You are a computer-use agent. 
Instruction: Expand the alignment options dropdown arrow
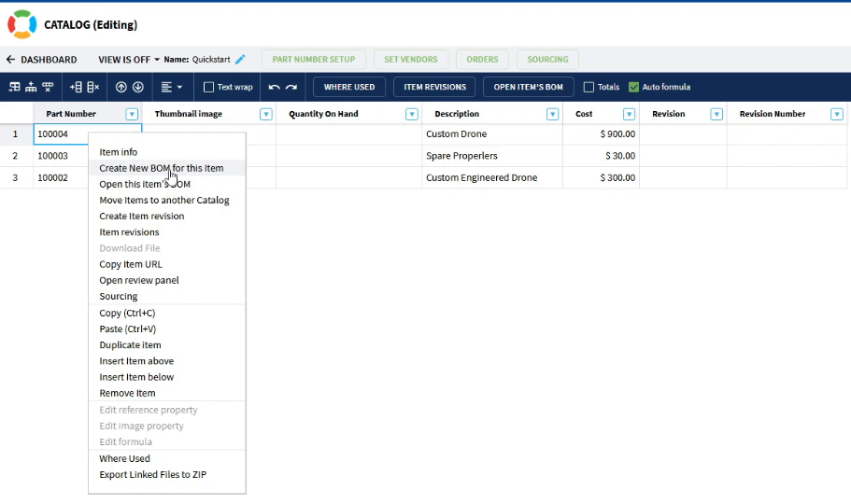[179, 87]
